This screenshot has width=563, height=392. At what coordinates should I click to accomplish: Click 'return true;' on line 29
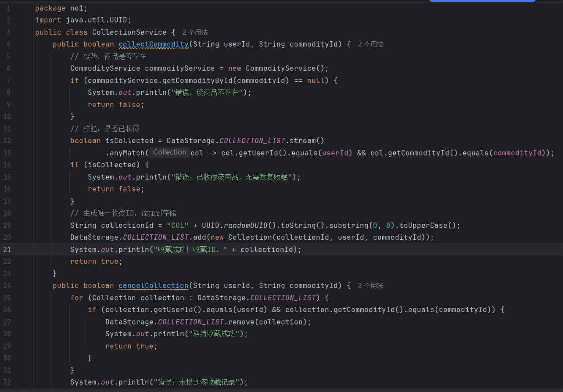coord(132,346)
